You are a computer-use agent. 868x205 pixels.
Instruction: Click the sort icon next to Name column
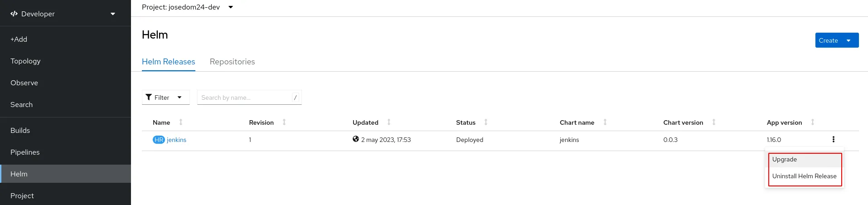click(x=181, y=122)
